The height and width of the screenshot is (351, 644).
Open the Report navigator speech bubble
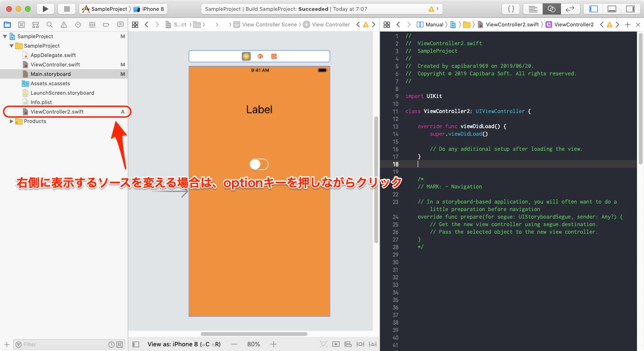(120, 24)
